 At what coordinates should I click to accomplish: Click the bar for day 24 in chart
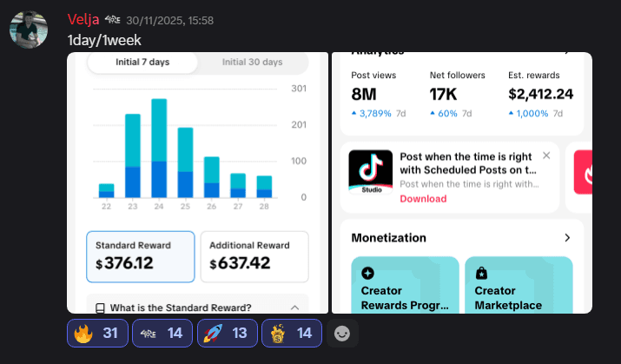(159, 149)
